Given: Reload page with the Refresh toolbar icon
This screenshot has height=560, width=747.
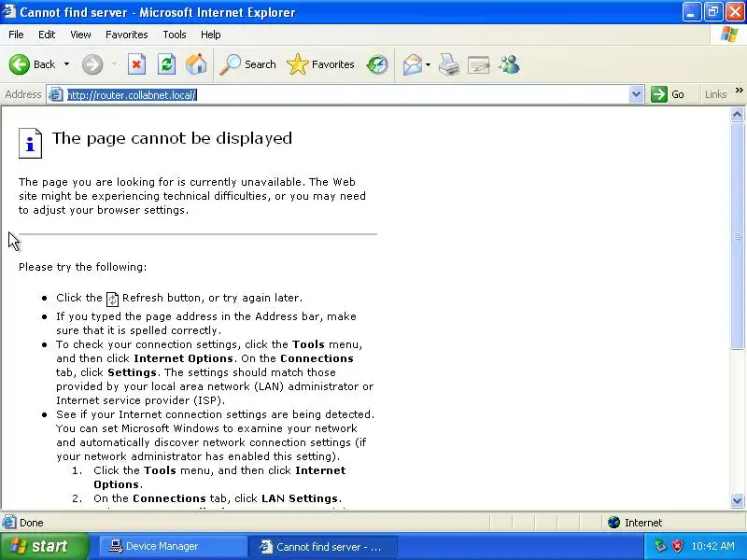Looking at the screenshot, I should click(x=167, y=64).
